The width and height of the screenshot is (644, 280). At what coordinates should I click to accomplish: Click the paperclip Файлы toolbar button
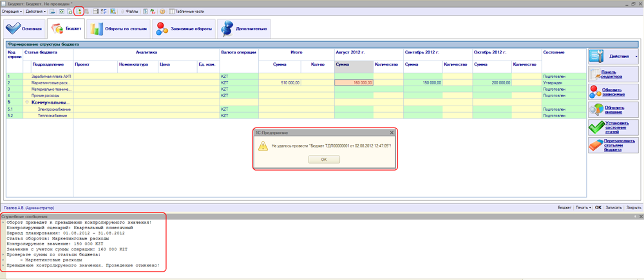128,12
